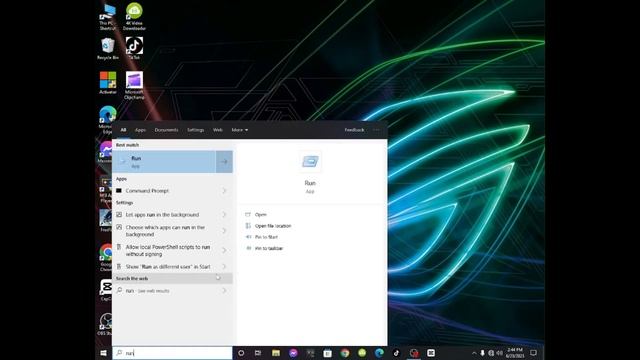Click Open file location action
Viewport: 640px width, 360px height.
point(273,226)
